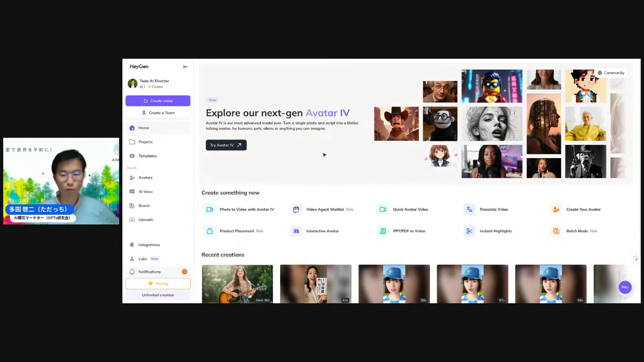
Task: Open Templates in the sidebar
Action: (158, 156)
